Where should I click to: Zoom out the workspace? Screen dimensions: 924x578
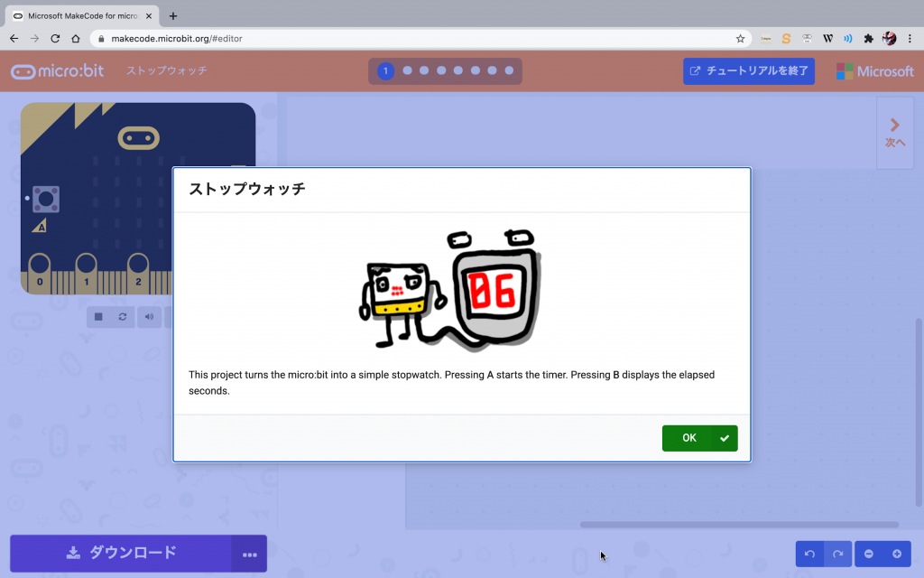(x=869, y=554)
